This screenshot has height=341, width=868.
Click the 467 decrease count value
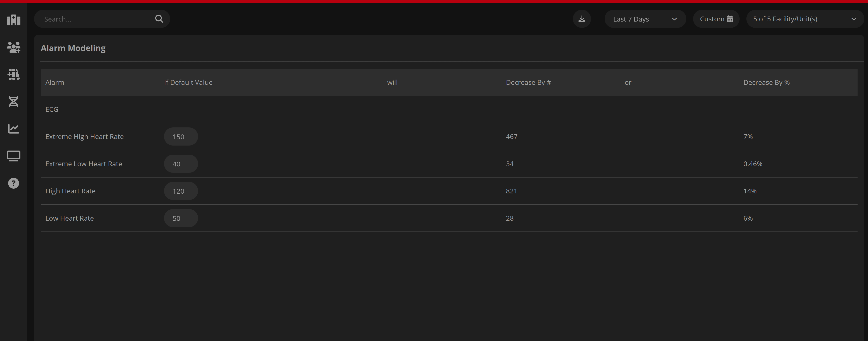coord(512,137)
